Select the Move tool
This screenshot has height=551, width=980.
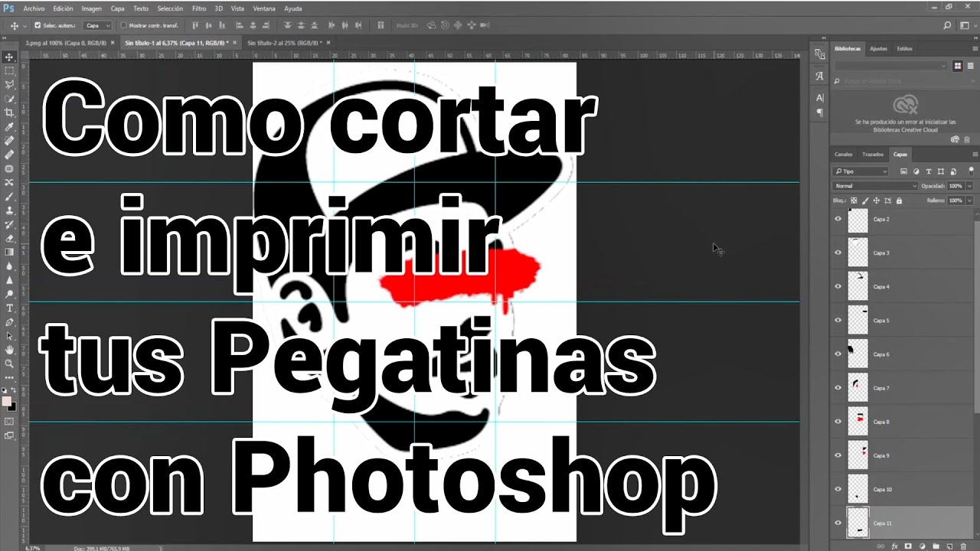click(x=9, y=57)
